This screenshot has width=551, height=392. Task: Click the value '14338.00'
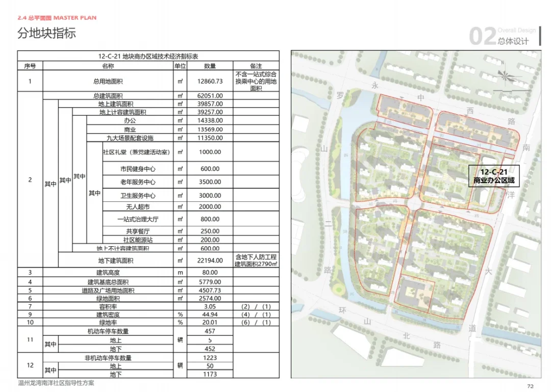point(210,120)
